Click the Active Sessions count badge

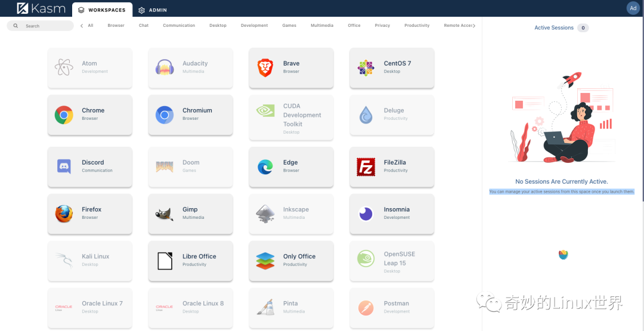[583, 28]
